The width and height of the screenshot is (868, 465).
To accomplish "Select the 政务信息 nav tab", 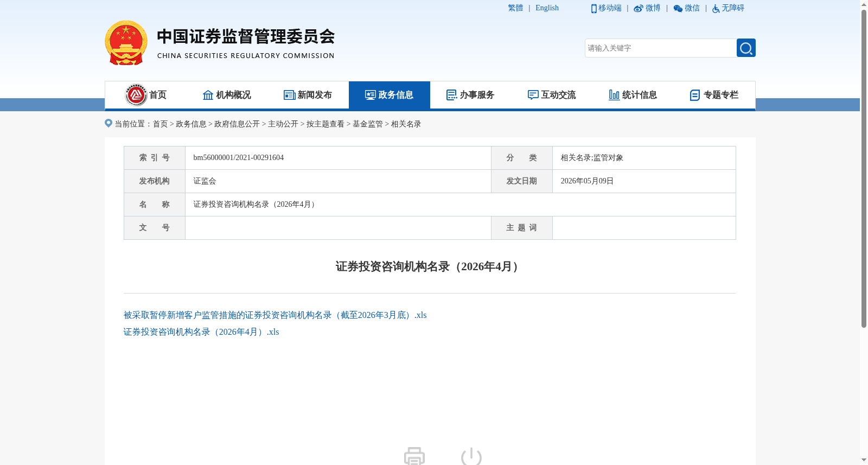I will [390, 95].
